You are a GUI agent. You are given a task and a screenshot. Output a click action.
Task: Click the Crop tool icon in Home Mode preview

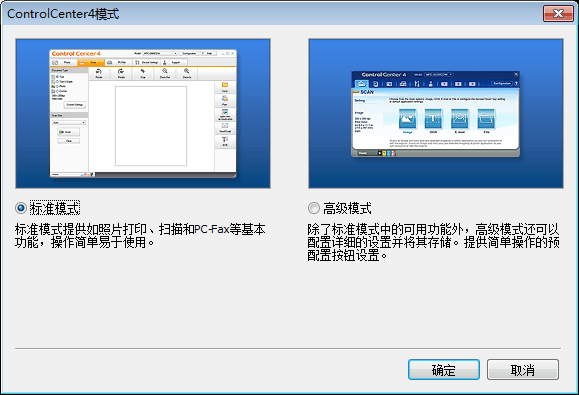click(143, 71)
